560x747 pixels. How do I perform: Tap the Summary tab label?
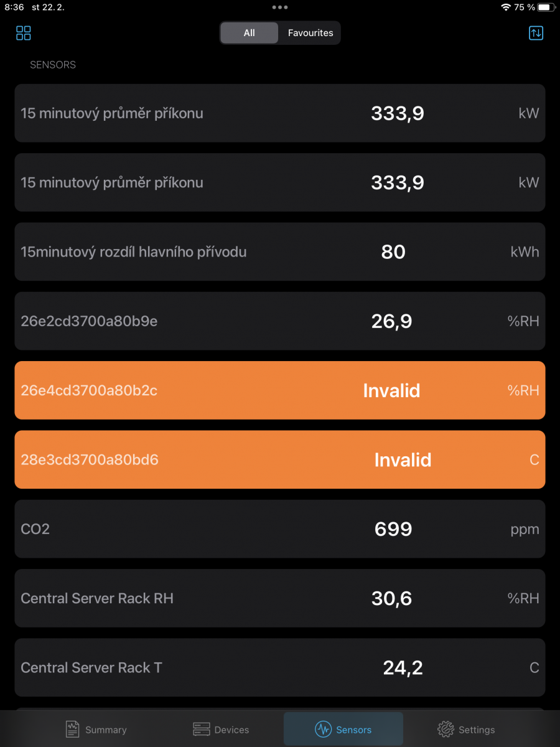coord(106,730)
